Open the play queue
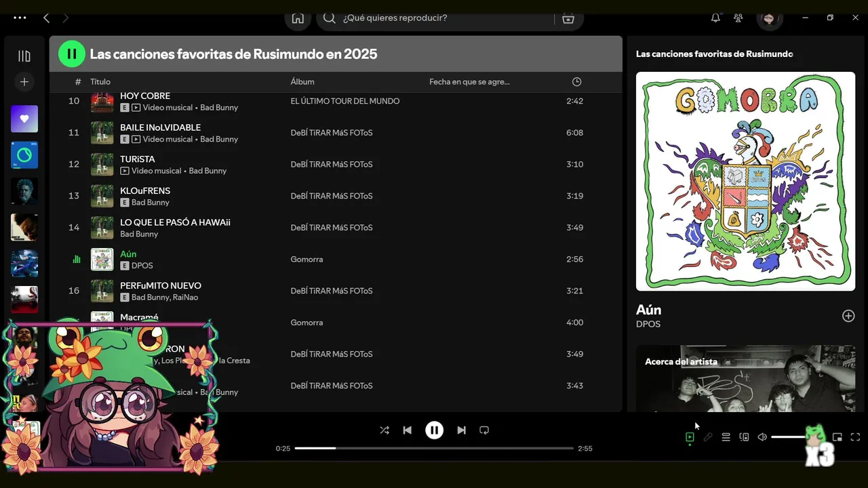Viewport: 868px width, 488px height. pos(726,437)
